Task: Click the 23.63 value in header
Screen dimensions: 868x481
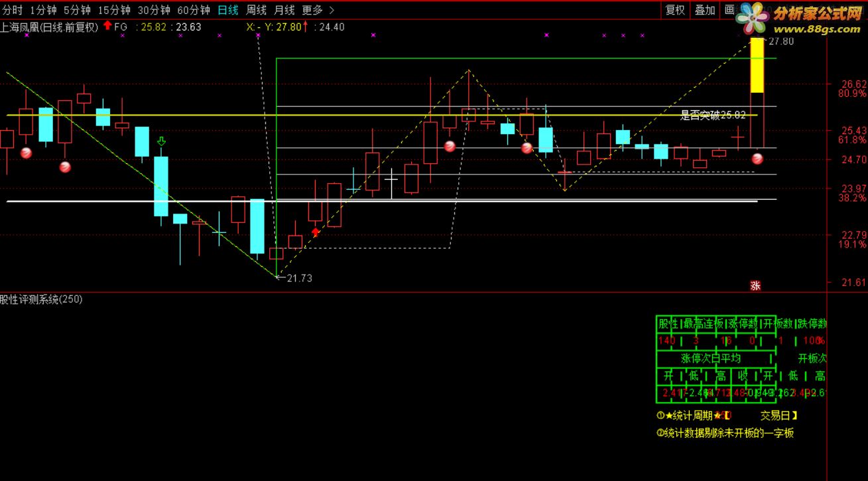Action: point(188,27)
